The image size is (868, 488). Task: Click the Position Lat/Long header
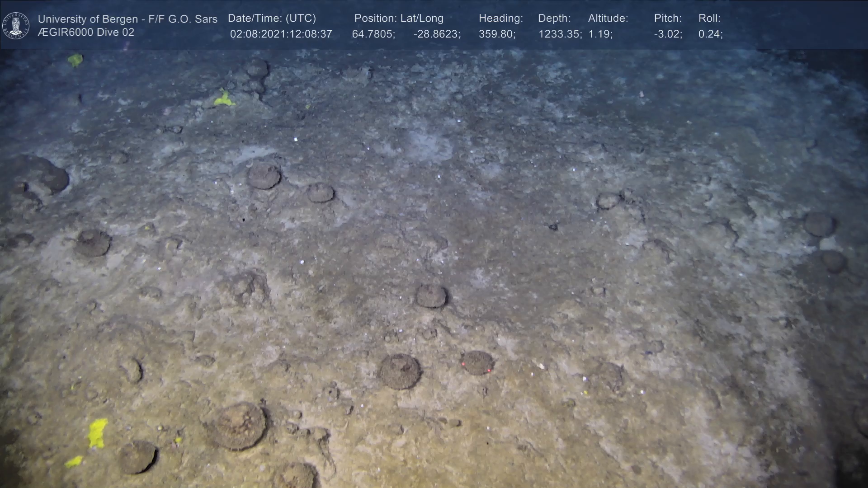pos(399,19)
